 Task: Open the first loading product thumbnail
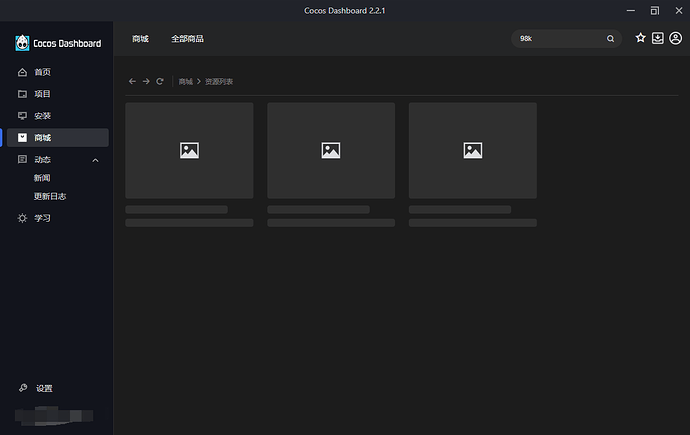click(x=189, y=150)
